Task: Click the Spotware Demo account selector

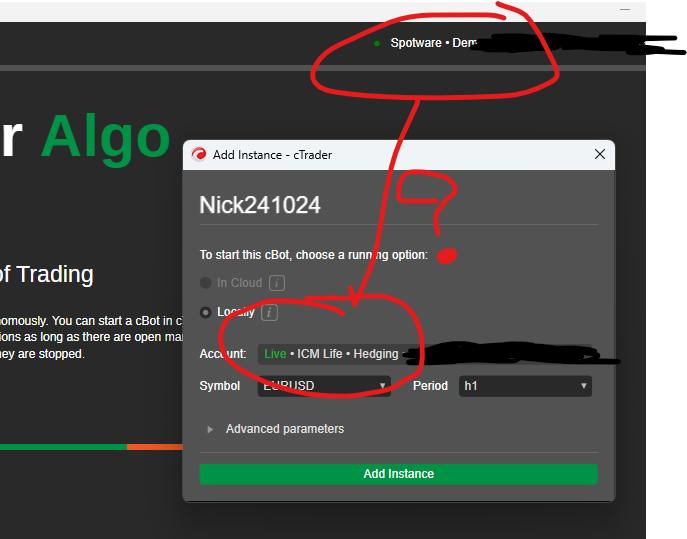Action: tap(434, 43)
